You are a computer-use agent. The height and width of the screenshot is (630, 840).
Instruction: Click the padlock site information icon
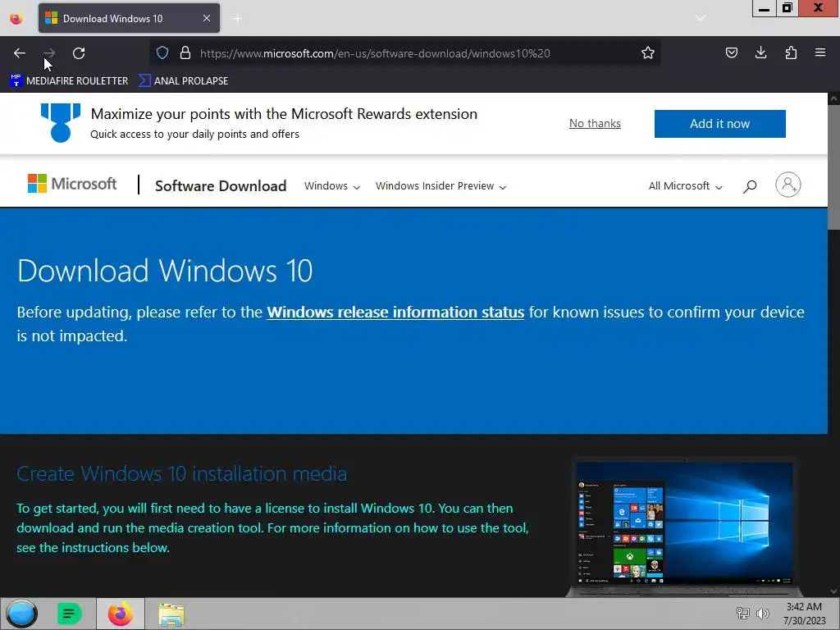pyautogui.click(x=185, y=52)
